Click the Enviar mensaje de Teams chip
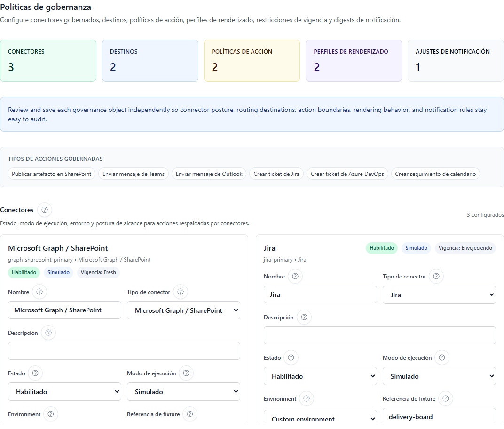The image size is (504, 429). click(x=134, y=174)
